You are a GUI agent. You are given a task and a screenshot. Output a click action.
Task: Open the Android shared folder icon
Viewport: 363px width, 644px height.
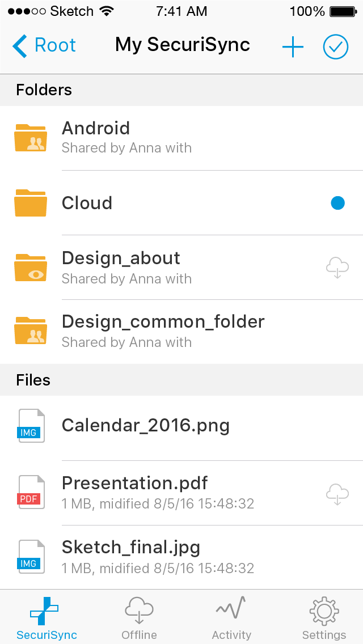31,138
